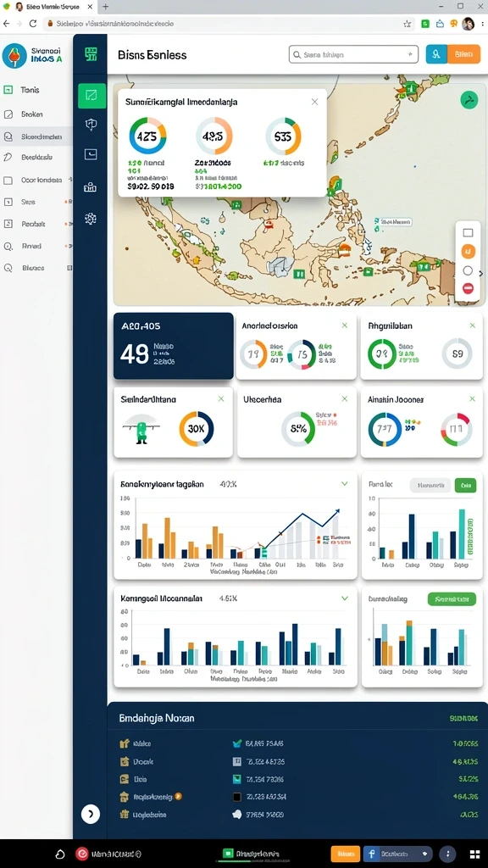488x868 pixels.
Task: Click the 30K donut chart ring
Action: click(x=197, y=428)
